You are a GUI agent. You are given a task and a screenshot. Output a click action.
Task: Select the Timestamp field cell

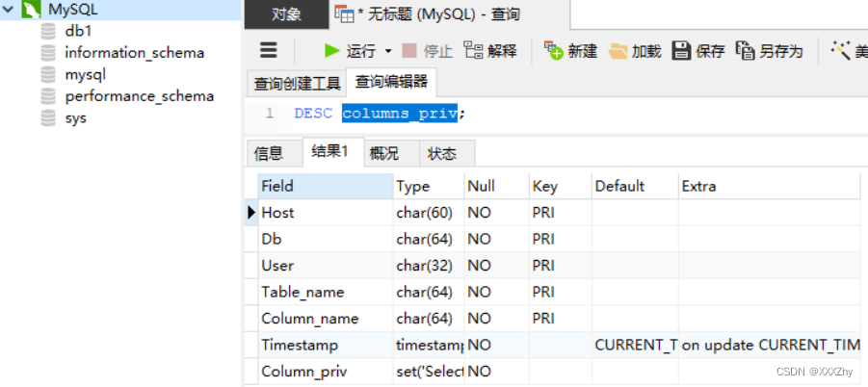pyautogui.click(x=326, y=345)
